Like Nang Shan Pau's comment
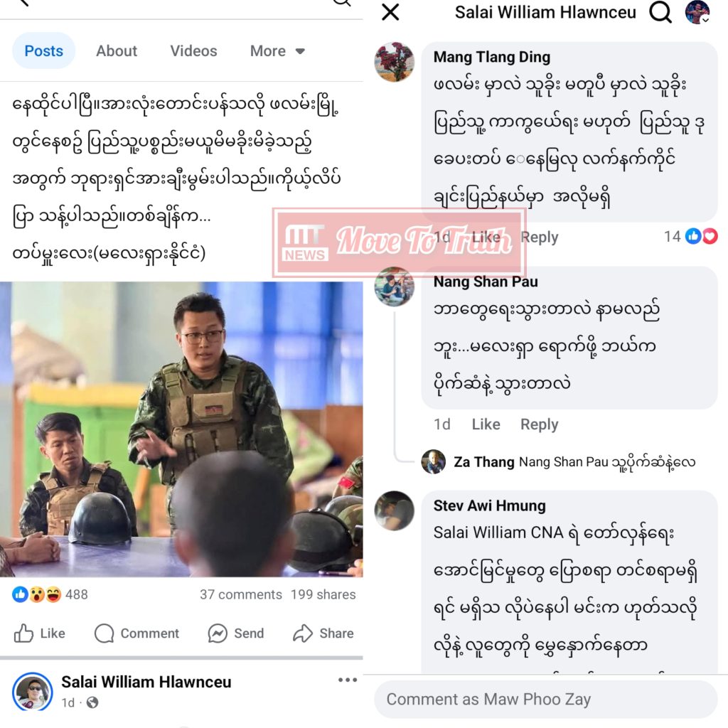Screen dimensions: 728x728 (486, 424)
